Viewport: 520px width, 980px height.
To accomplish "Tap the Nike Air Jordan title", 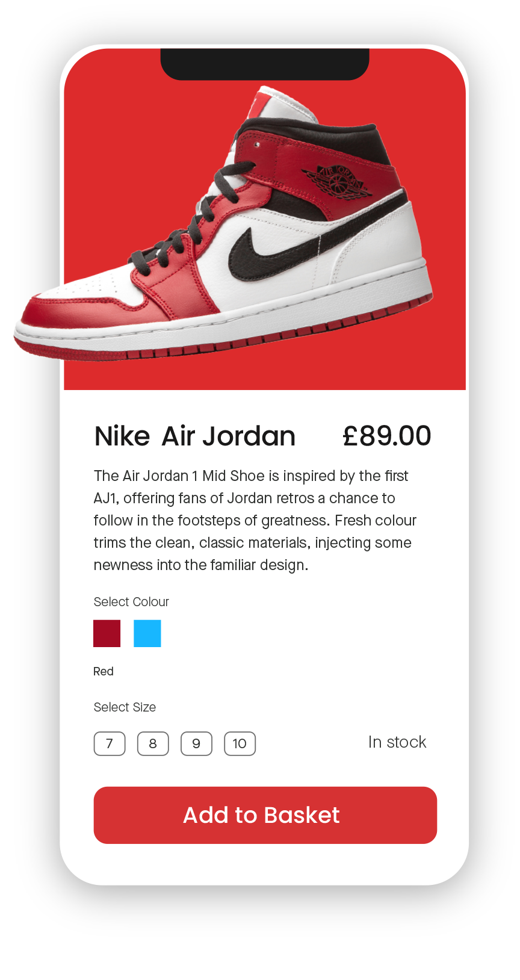I will [195, 436].
